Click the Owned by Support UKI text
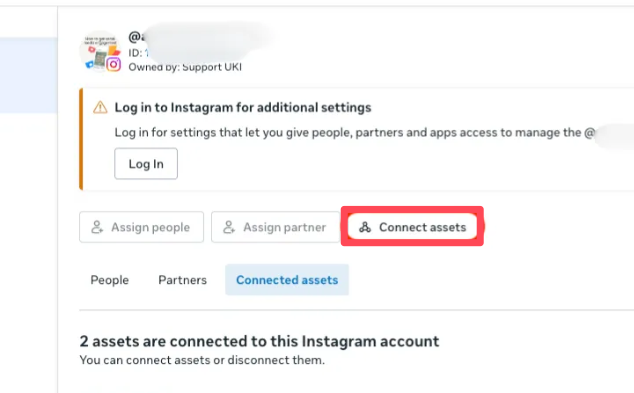Image resolution: width=634 pixels, height=393 pixels. tap(185, 67)
